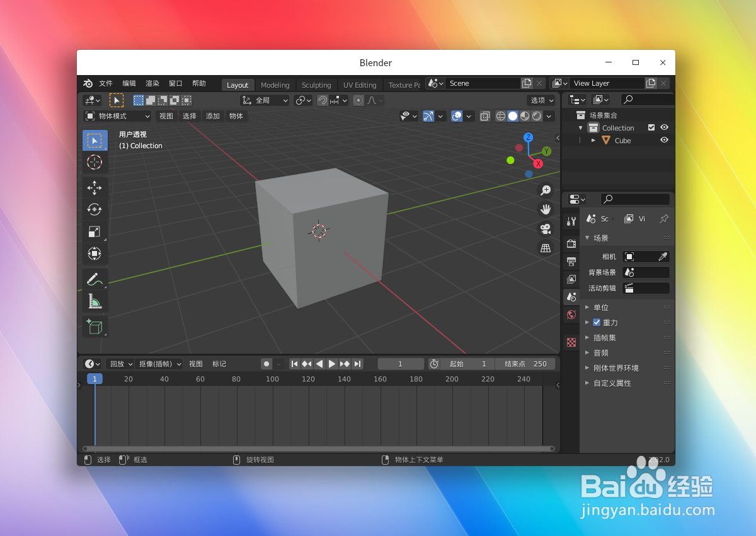Select the Measure tool

[x=94, y=301]
